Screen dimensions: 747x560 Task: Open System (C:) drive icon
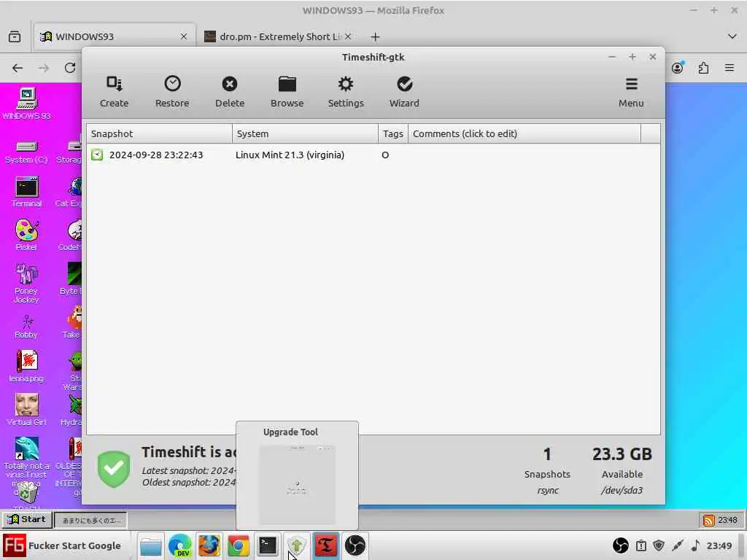pyautogui.click(x=26, y=152)
